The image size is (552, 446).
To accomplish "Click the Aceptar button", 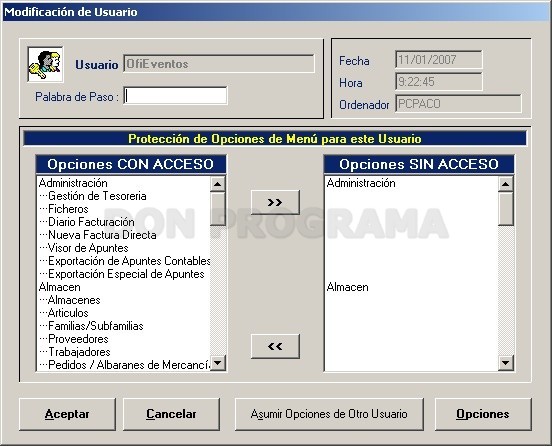I will [67, 414].
